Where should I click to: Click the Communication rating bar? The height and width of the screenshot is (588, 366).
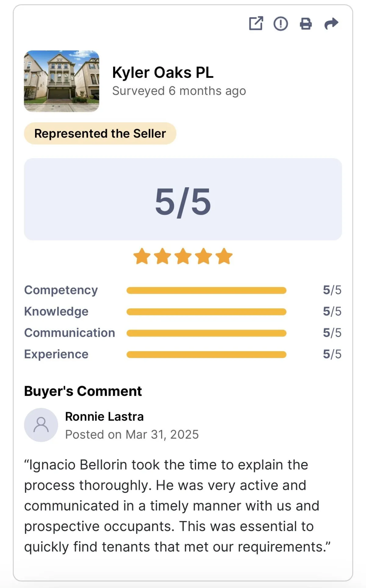(206, 333)
